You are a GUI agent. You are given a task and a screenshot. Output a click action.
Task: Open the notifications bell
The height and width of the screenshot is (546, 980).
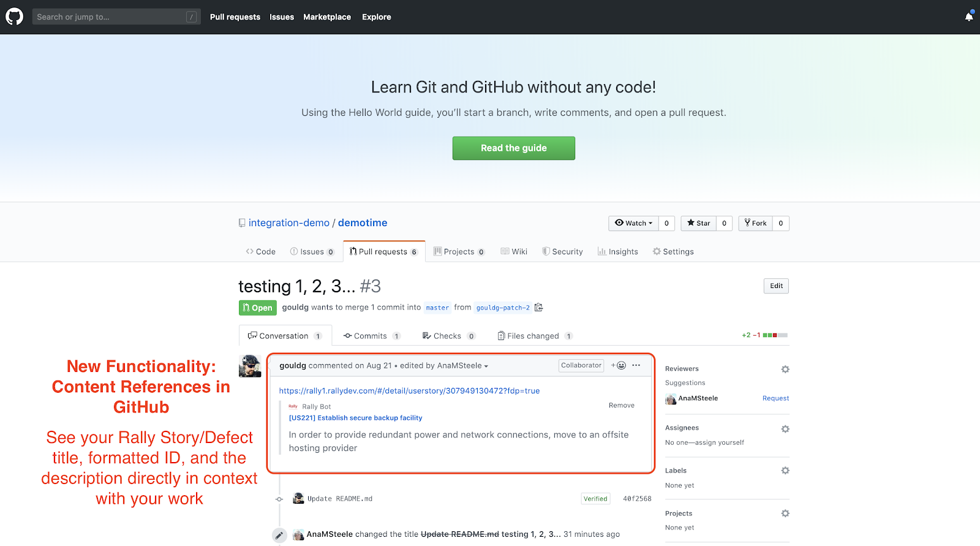(x=968, y=17)
